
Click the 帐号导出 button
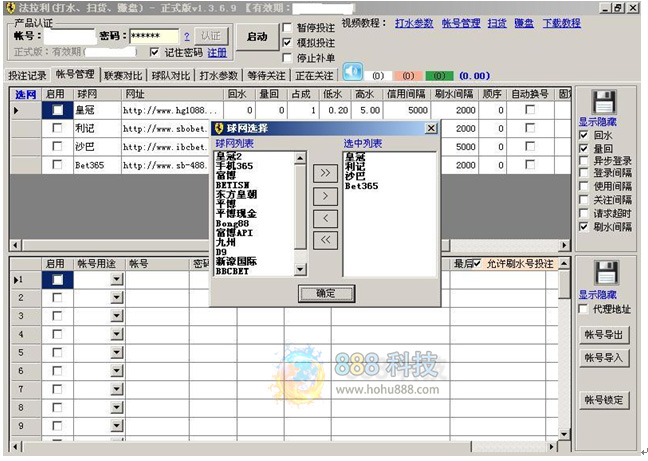click(604, 335)
